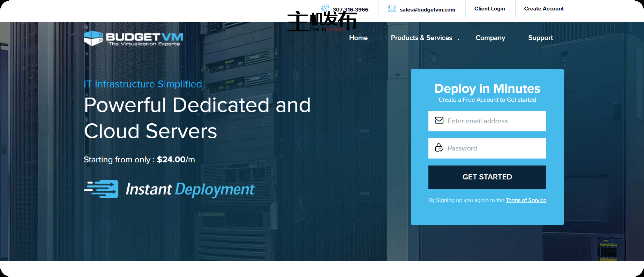Viewport: 644px width, 277px height.
Task: Click the sales@budgetvm.com email address
Action: click(x=427, y=10)
